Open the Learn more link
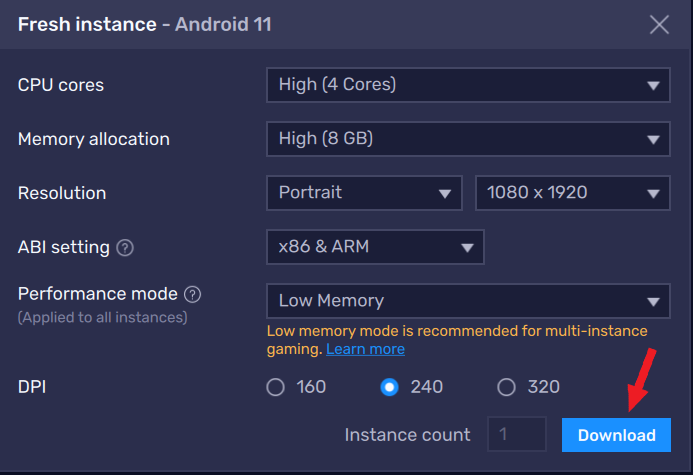 366,349
